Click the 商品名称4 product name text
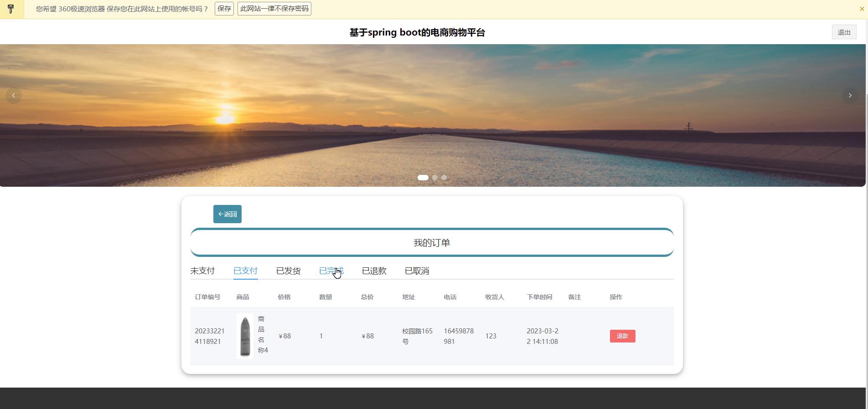868x409 pixels. click(x=263, y=334)
